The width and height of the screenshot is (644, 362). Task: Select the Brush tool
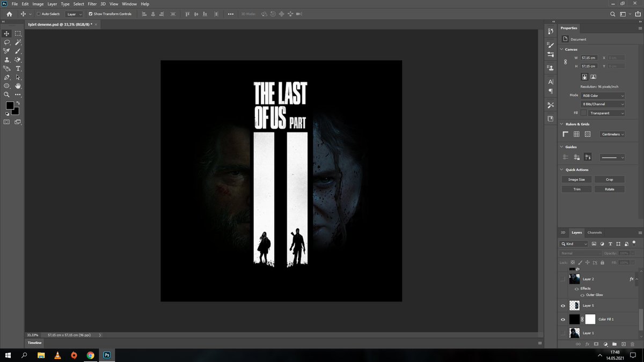18,51
